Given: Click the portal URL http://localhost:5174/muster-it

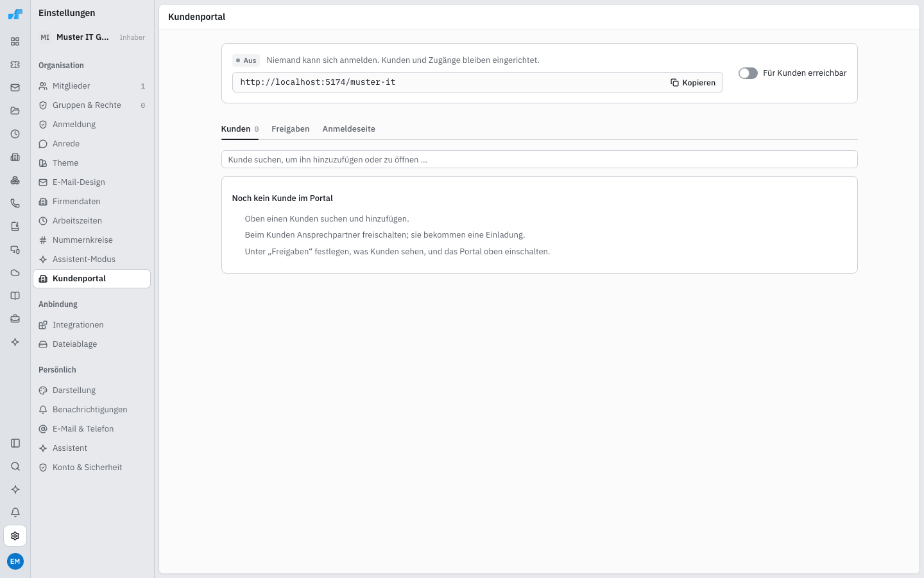Looking at the screenshot, I should 318,82.
